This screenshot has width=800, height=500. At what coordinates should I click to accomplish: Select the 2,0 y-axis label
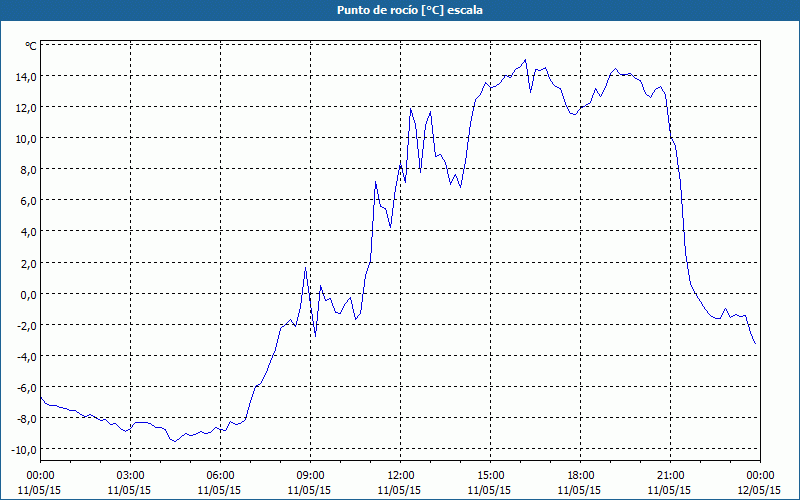(29, 263)
